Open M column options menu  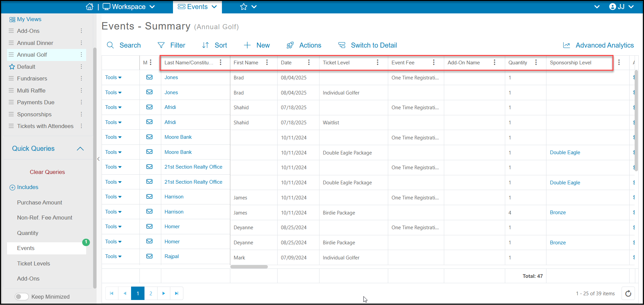point(151,62)
